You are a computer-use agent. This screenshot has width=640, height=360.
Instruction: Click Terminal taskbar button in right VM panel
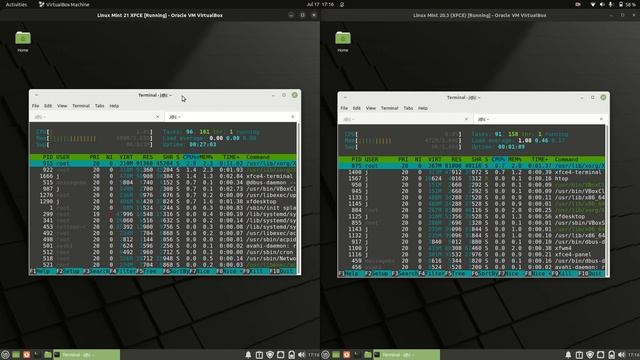pos(407,355)
